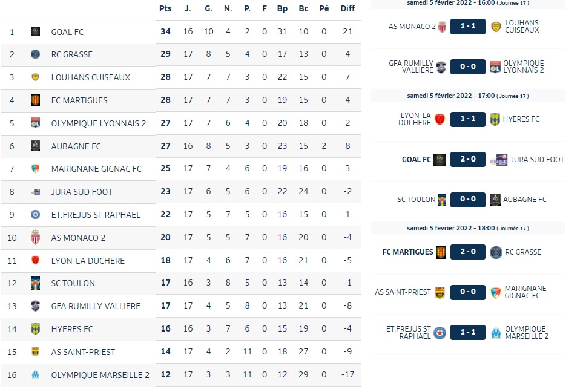583x392 pixels.
Task: Click the SC Toulon crest in standings row 12
Action: click(35, 283)
